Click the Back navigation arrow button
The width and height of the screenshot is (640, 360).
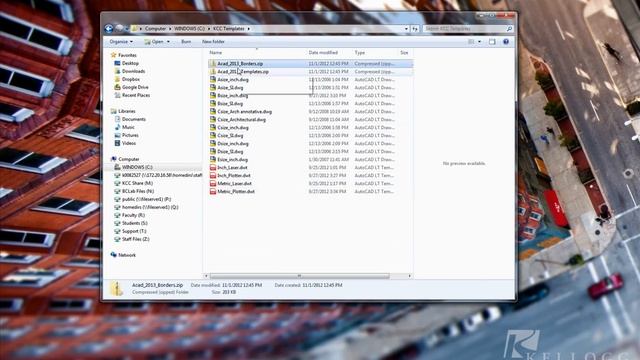pos(109,29)
